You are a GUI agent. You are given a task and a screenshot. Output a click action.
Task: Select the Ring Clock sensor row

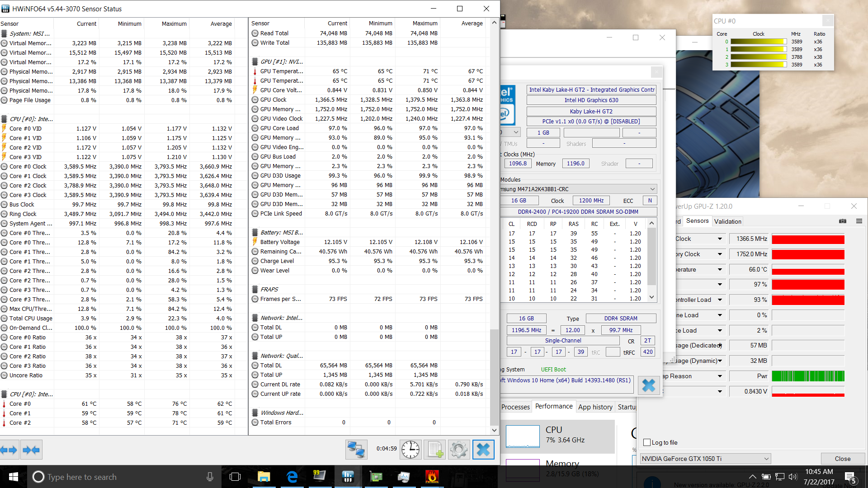(118, 214)
